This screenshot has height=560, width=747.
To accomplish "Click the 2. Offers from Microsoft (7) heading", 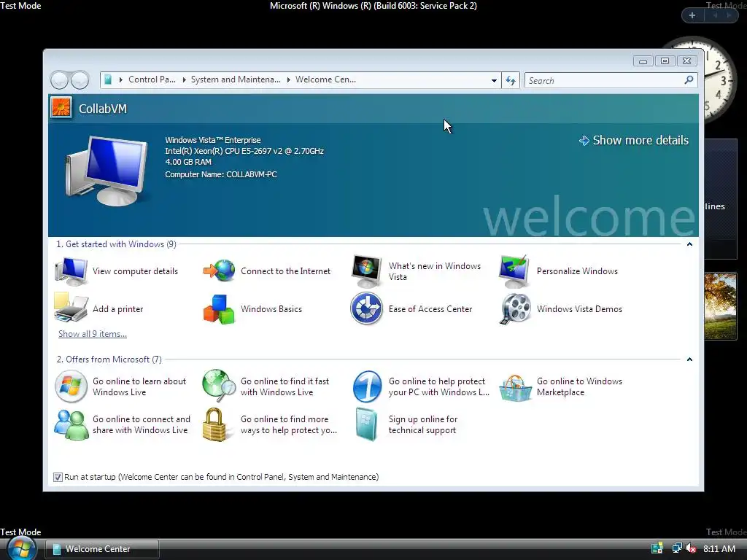I will tap(109, 359).
